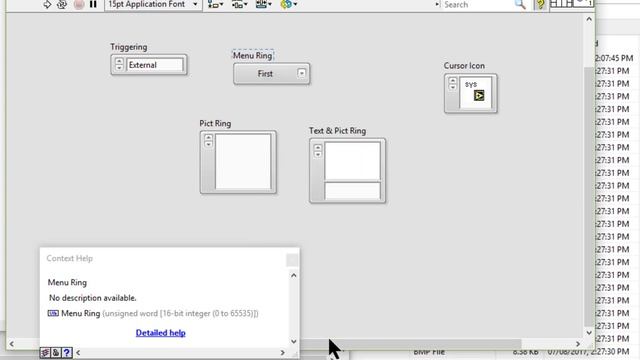
Task: Click the Run Continuously button
Action: click(62, 4)
